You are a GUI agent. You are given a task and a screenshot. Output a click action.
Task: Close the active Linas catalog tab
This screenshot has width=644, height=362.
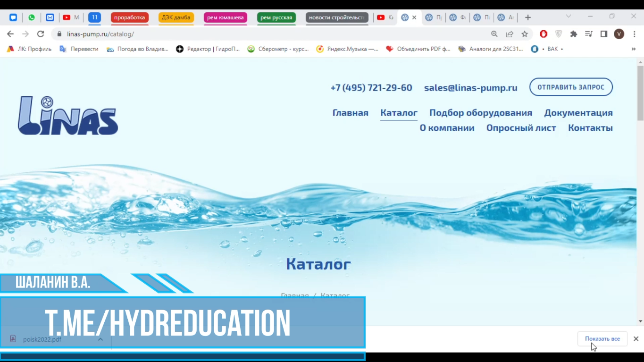click(x=414, y=17)
